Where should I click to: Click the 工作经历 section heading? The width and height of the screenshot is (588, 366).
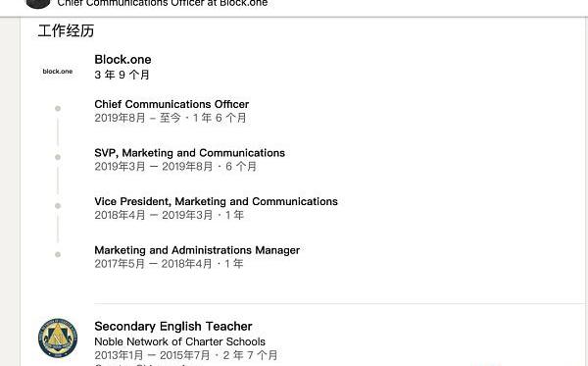click(x=66, y=30)
